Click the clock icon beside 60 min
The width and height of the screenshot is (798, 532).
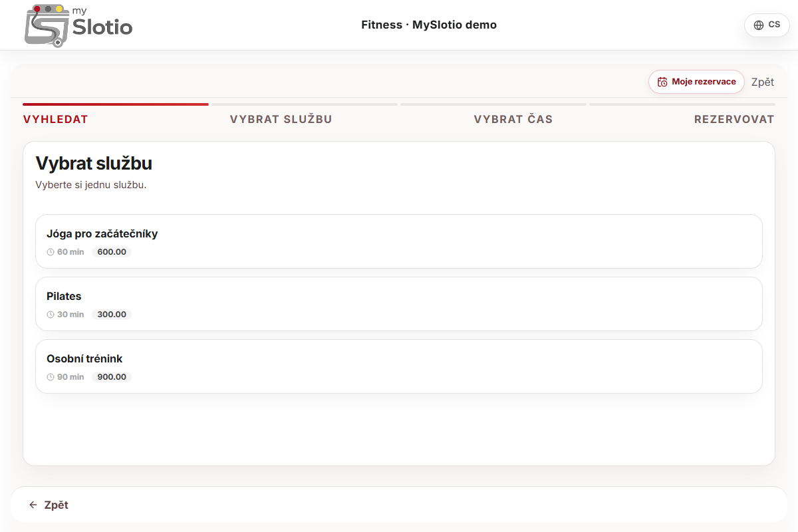pyautogui.click(x=51, y=252)
